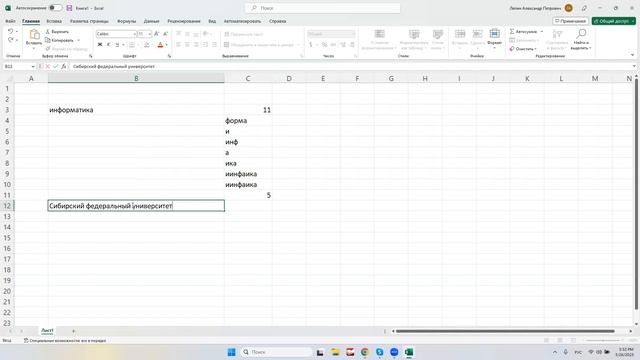Viewport: 640px width, 360px height.
Task: Open the Вставить paste options dropdown arrow
Action: coord(34,48)
